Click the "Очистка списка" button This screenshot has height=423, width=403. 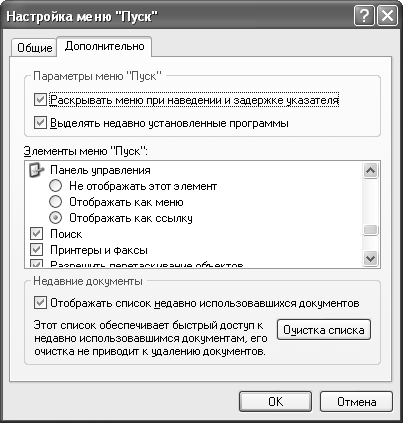(324, 330)
